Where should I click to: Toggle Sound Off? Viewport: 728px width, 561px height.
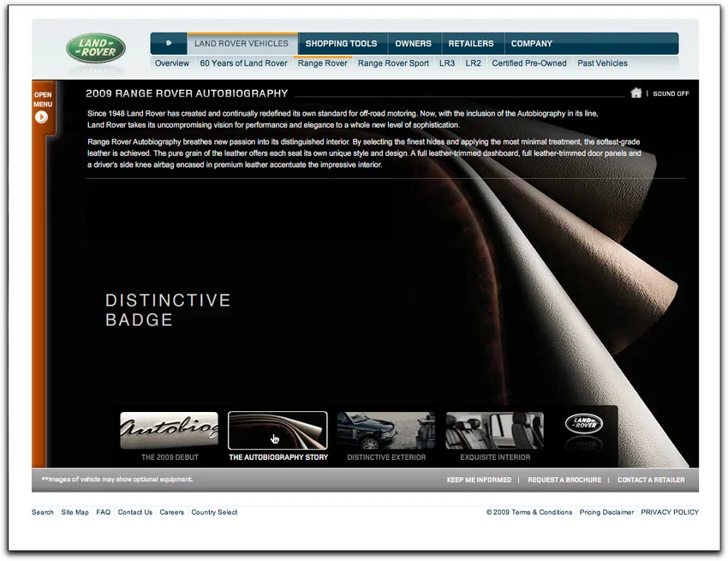pos(671,93)
